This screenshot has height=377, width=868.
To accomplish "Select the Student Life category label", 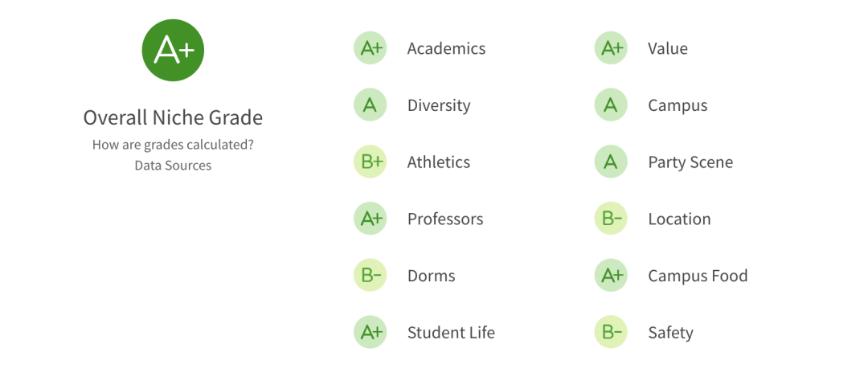I will coord(451,333).
